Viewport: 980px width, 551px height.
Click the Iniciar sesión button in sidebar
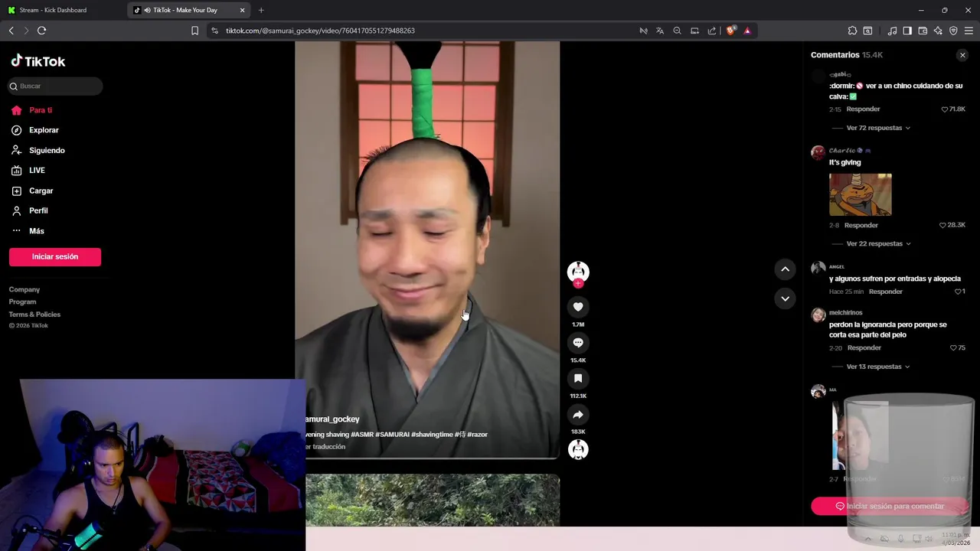(55, 256)
